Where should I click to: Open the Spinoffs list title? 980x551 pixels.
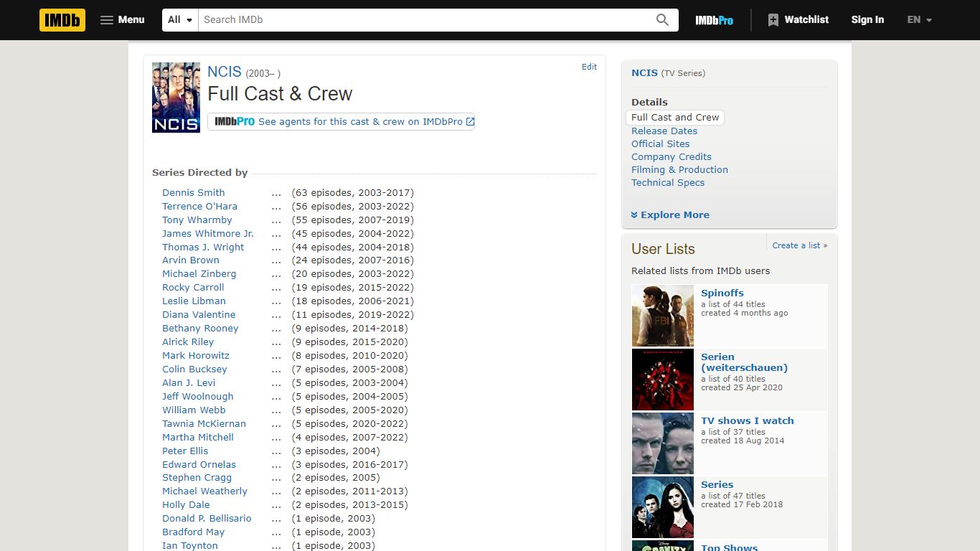point(722,293)
